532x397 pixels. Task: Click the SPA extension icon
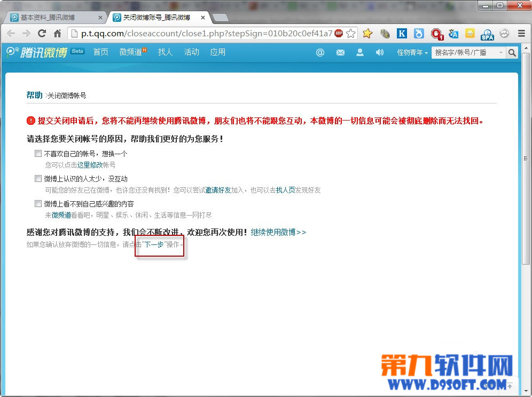487,34
